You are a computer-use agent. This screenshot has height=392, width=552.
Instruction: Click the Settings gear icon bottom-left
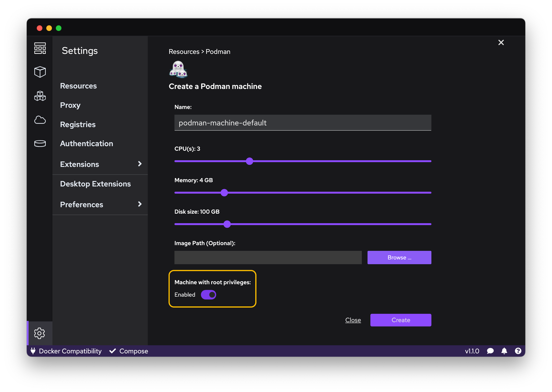(x=40, y=333)
